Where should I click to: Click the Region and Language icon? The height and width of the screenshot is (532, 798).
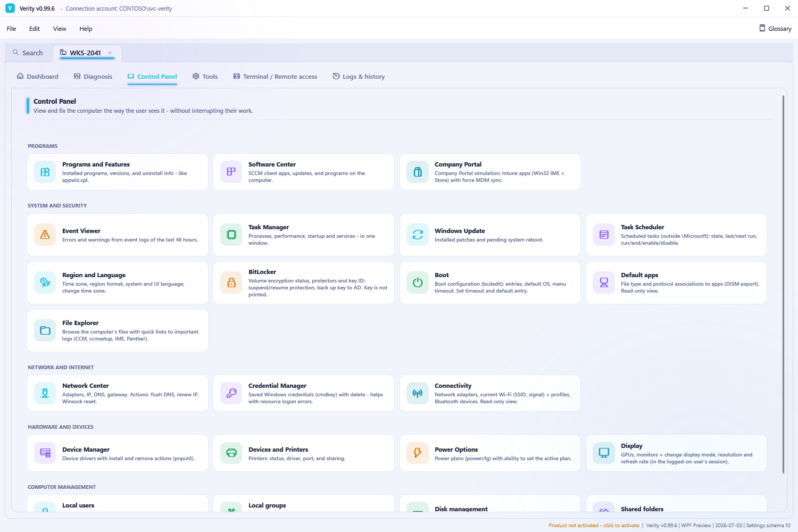tap(45, 282)
